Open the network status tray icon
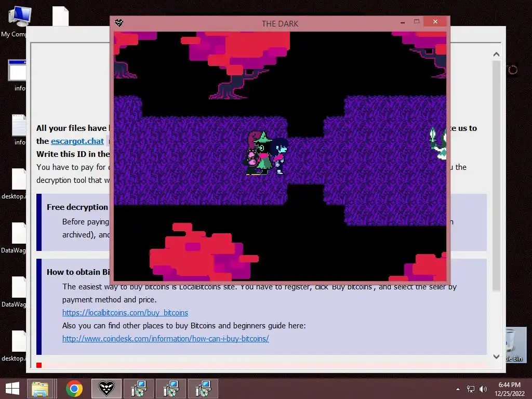This screenshot has height=399, width=532. [x=471, y=389]
